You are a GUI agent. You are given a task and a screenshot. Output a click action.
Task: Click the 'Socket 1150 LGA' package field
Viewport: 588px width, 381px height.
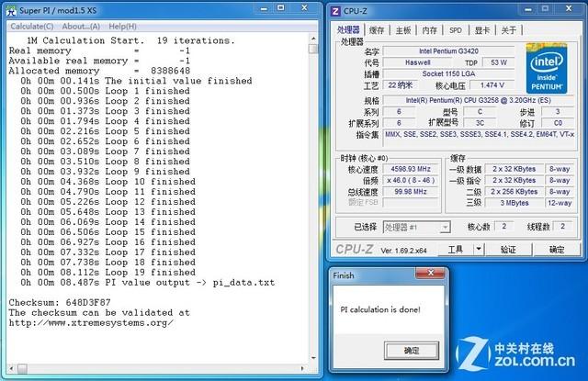coord(448,73)
